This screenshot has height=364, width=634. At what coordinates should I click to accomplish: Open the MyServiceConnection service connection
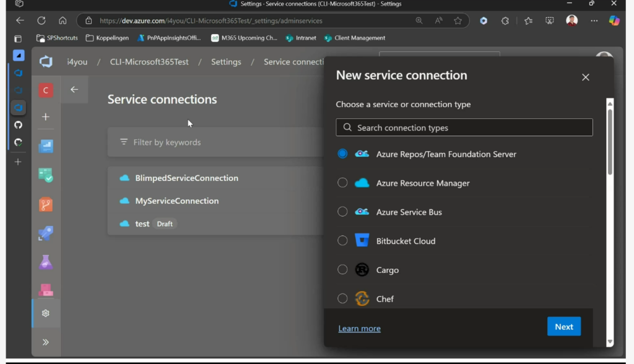point(177,201)
